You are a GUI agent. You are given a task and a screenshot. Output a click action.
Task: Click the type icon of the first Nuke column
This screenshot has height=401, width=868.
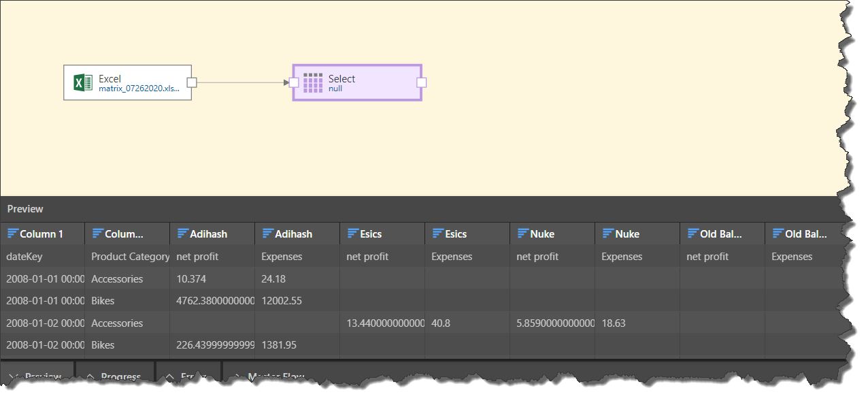coord(522,234)
